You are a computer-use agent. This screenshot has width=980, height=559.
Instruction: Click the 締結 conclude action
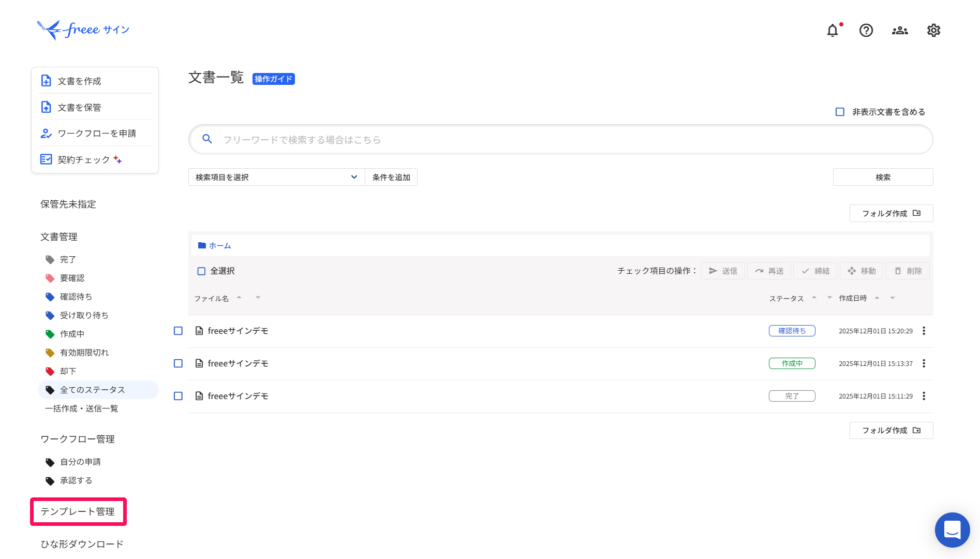(815, 271)
